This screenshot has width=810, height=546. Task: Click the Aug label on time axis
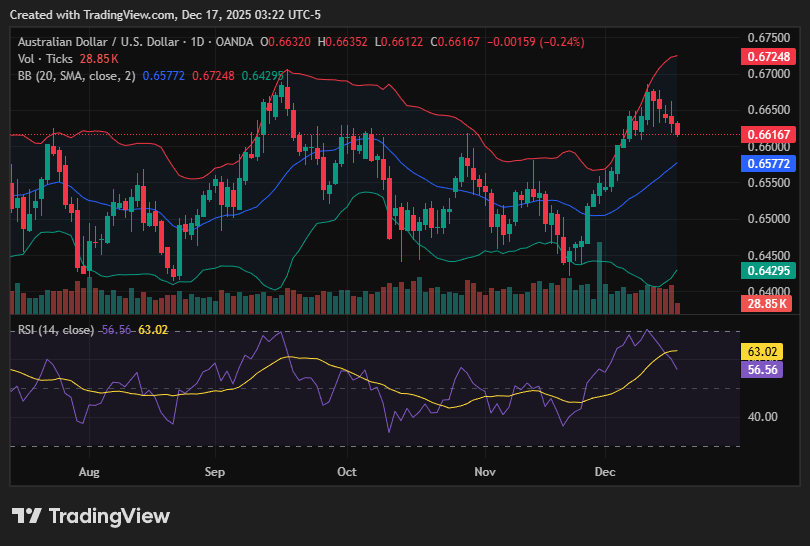(x=89, y=470)
